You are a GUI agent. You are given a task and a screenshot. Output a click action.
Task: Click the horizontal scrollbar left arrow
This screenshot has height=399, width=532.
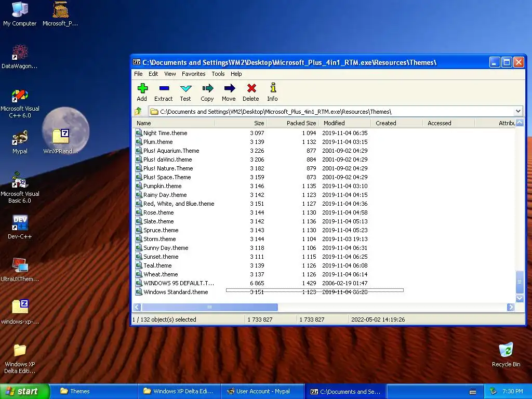[137, 307]
